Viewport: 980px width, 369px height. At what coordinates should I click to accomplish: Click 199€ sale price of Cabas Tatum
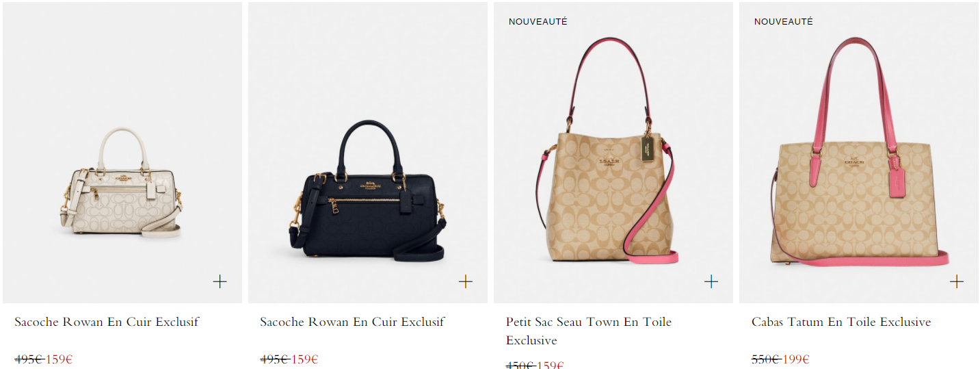pyautogui.click(x=796, y=359)
